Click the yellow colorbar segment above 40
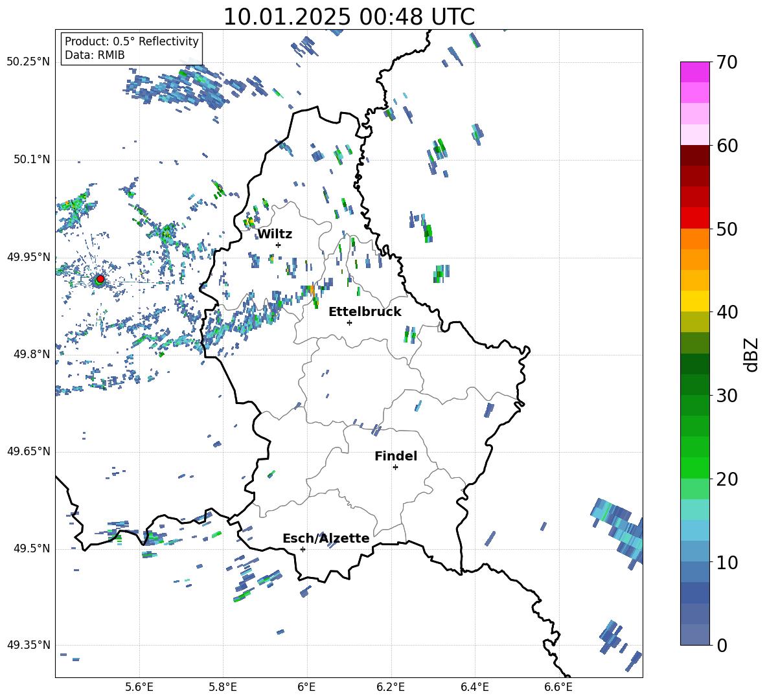Screen dimensions: 767x700 (x=694, y=300)
